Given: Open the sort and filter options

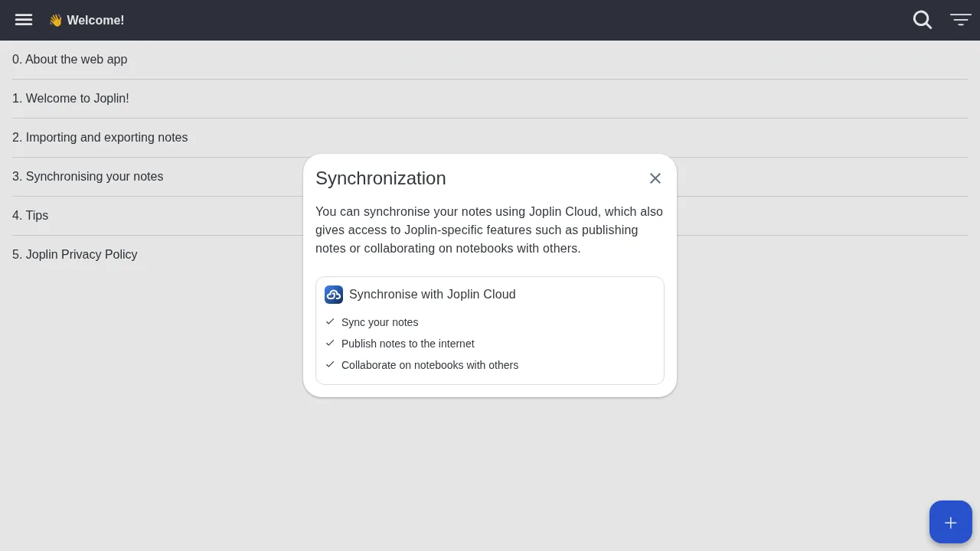Looking at the screenshot, I should (x=961, y=20).
